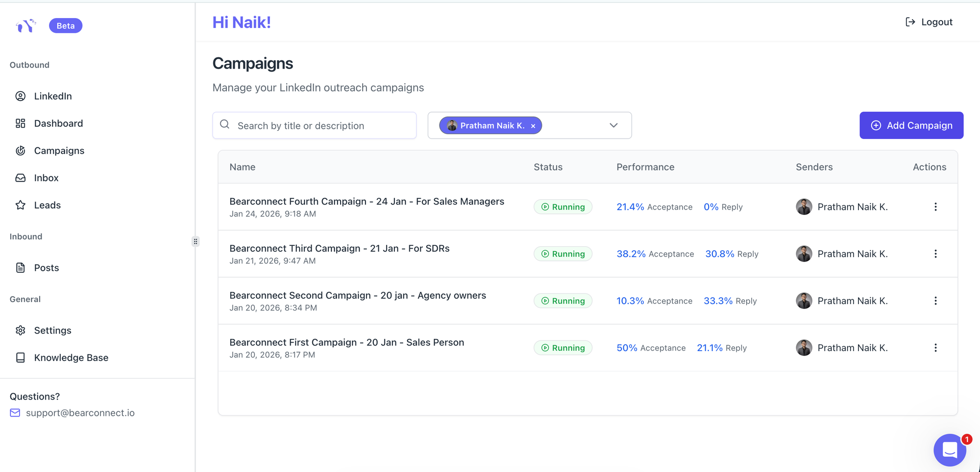Open actions menu for First Campaign
The width and height of the screenshot is (980, 472).
(x=935, y=348)
